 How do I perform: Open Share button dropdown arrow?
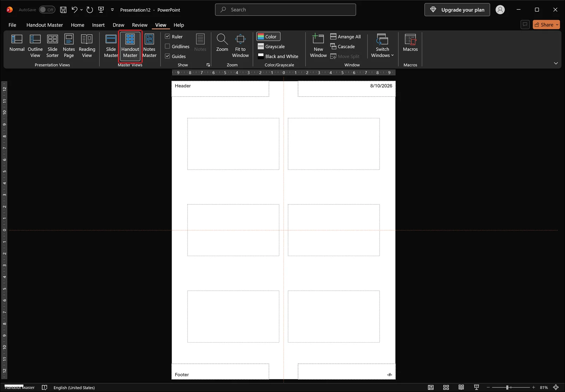tap(557, 25)
